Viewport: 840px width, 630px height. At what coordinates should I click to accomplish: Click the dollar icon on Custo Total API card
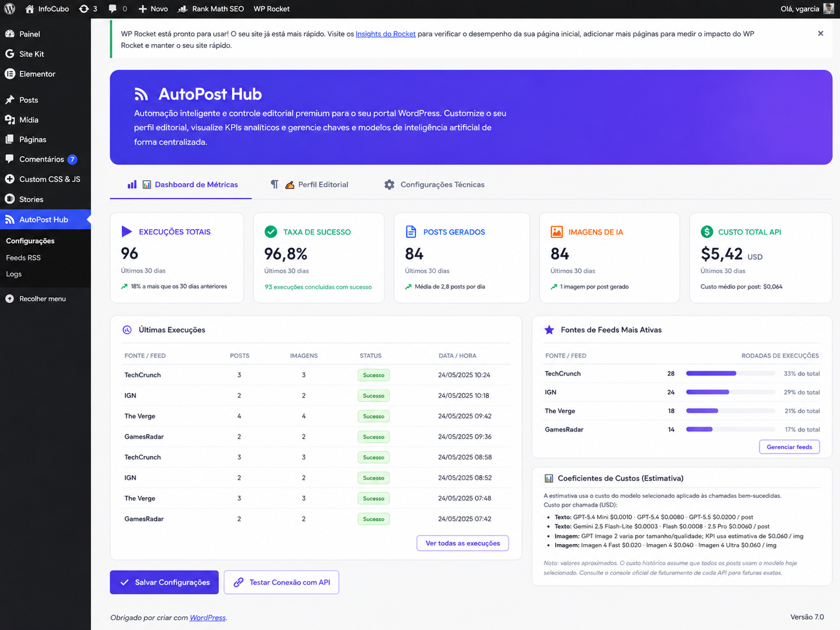tap(707, 231)
